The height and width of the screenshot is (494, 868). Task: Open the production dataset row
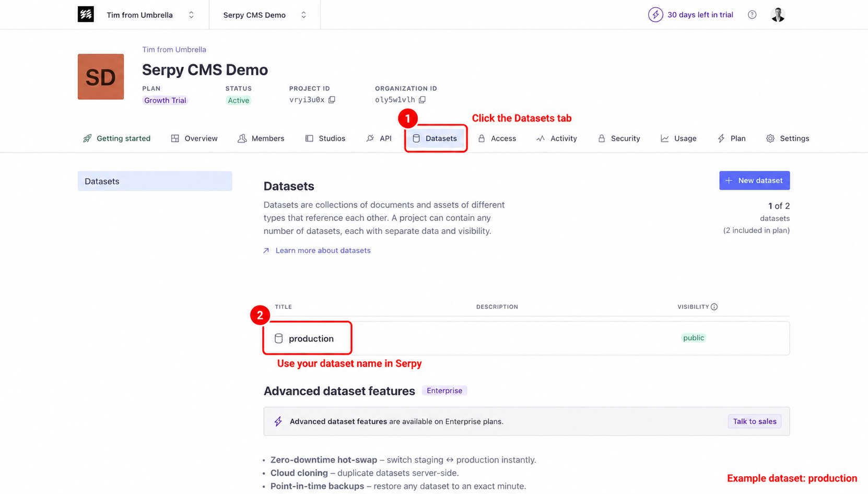point(526,338)
